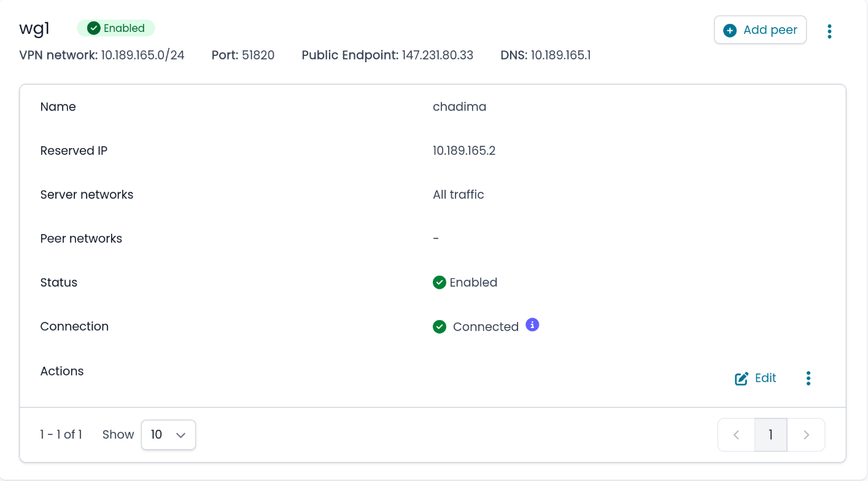The width and height of the screenshot is (868, 481).
Task: Click the Public Endpoint 147.231.80.33 text
Action: click(x=437, y=55)
